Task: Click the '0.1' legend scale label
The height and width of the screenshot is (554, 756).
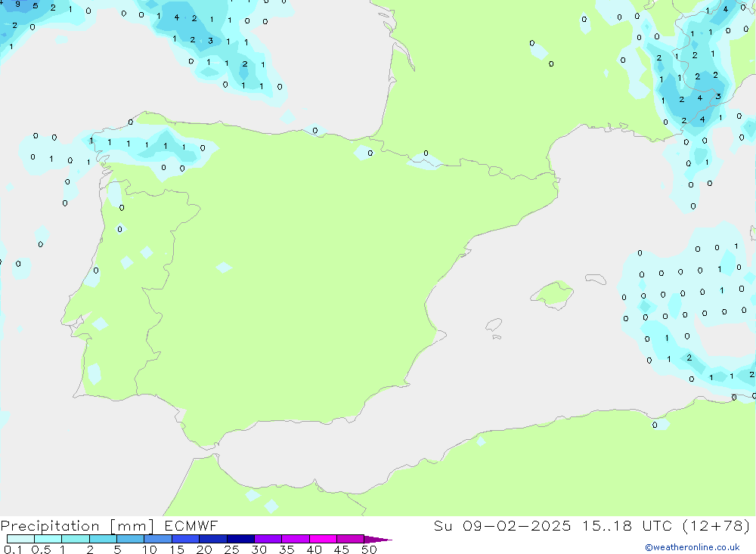Action: (x=13, y=549)
